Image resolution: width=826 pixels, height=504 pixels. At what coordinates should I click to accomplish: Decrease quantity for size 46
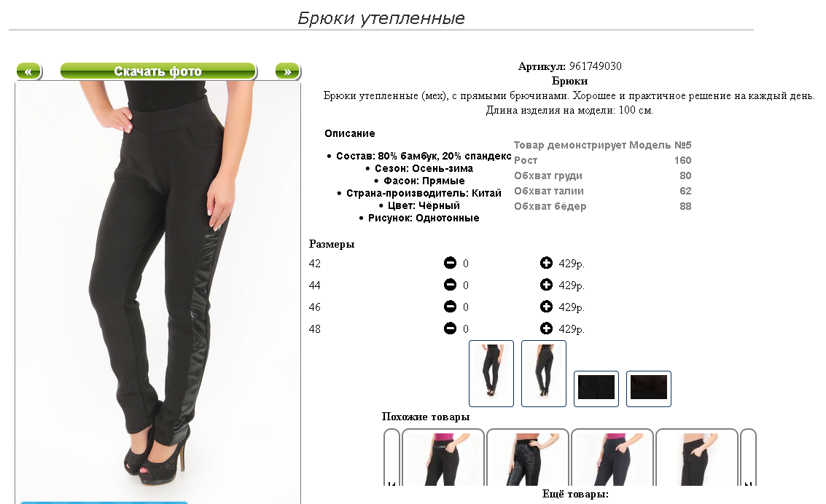pyautogui.click(x=450, y=306)
